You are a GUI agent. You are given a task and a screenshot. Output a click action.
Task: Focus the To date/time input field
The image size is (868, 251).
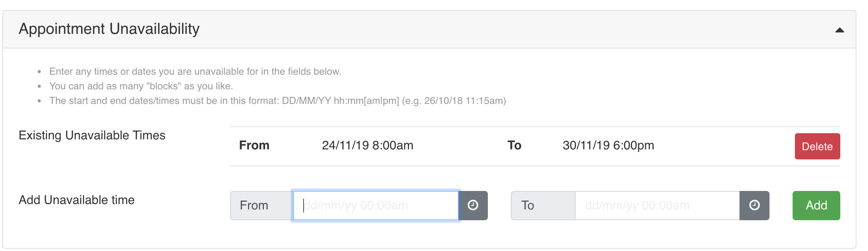[657, 206]
